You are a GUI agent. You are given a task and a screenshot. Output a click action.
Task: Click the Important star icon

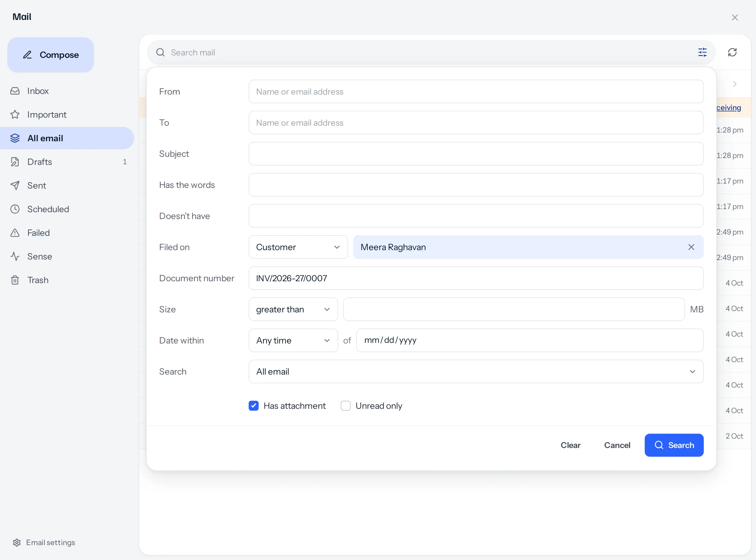pyautogui.click(x=15, y=114)
